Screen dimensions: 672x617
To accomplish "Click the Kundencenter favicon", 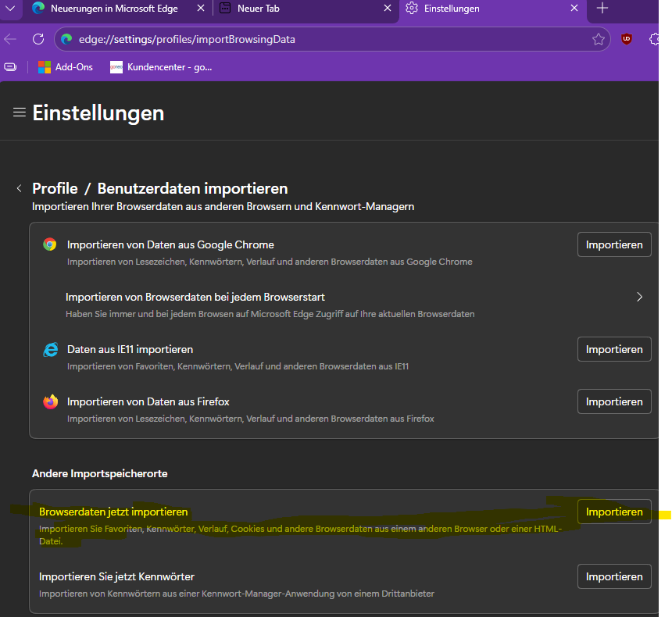I will coord(116,67).
